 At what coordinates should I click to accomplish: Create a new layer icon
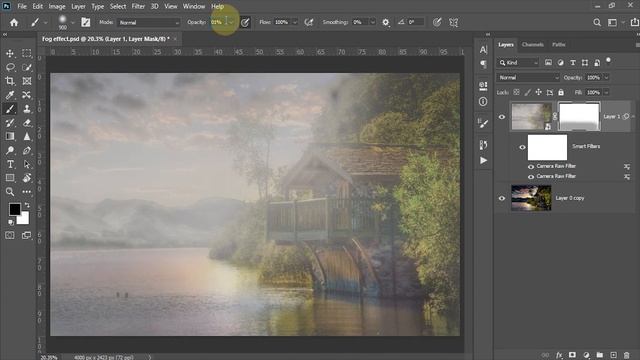[613, 355]
